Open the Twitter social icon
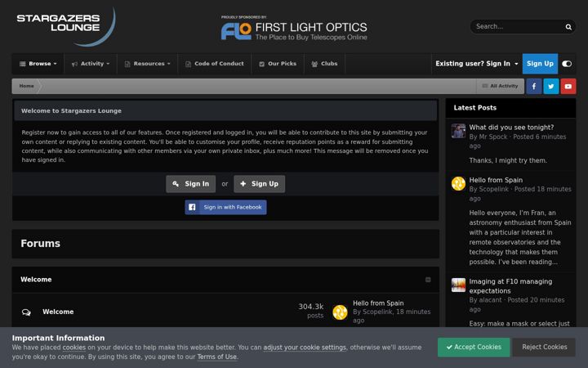 tap(551, 87)
